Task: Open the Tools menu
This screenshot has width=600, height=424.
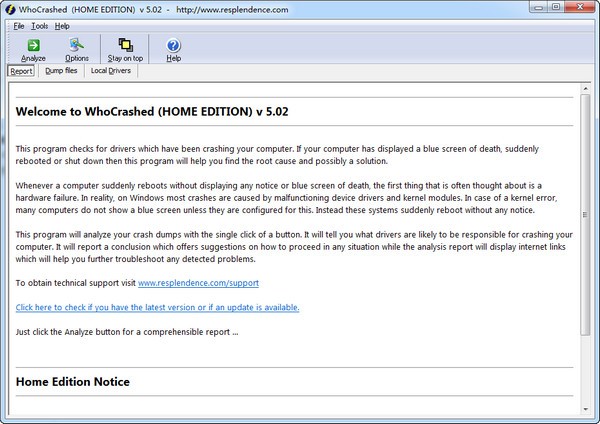Action: (40, 26)
